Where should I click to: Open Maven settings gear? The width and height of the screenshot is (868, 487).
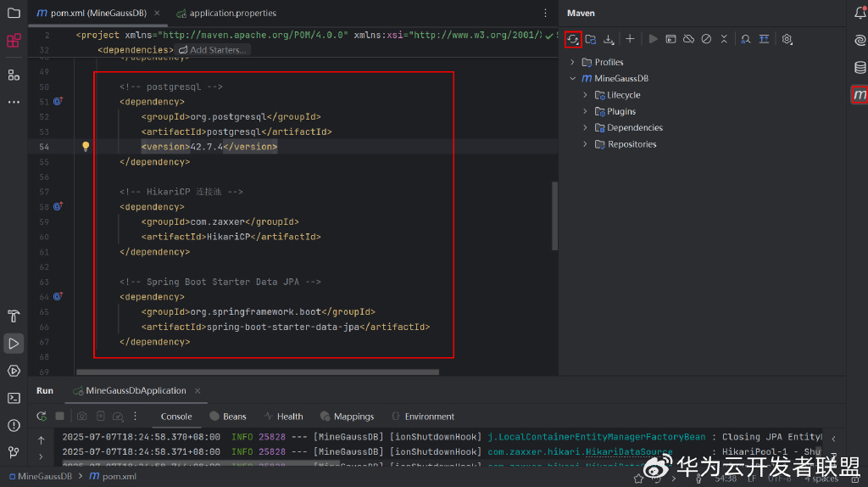[x=787, y=39]
